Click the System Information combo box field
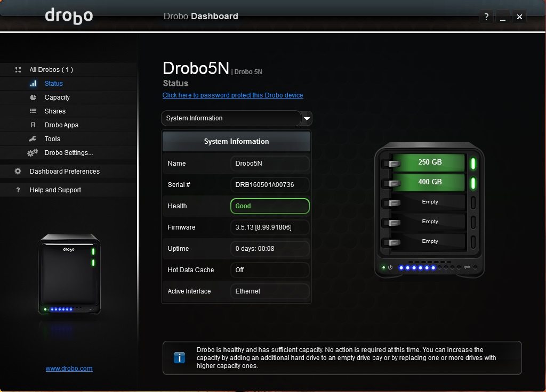Viewport: 546px width, 392px height. [231, 118]
